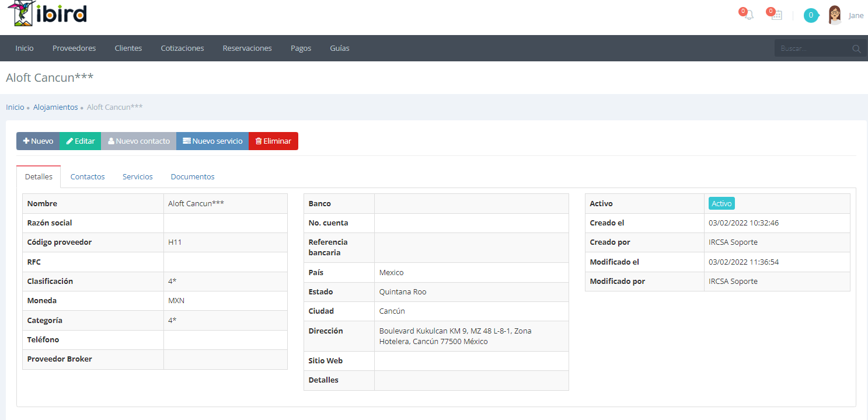
Task: Click the Aloft Cancun*** name value
Action: tap(196, 203)
